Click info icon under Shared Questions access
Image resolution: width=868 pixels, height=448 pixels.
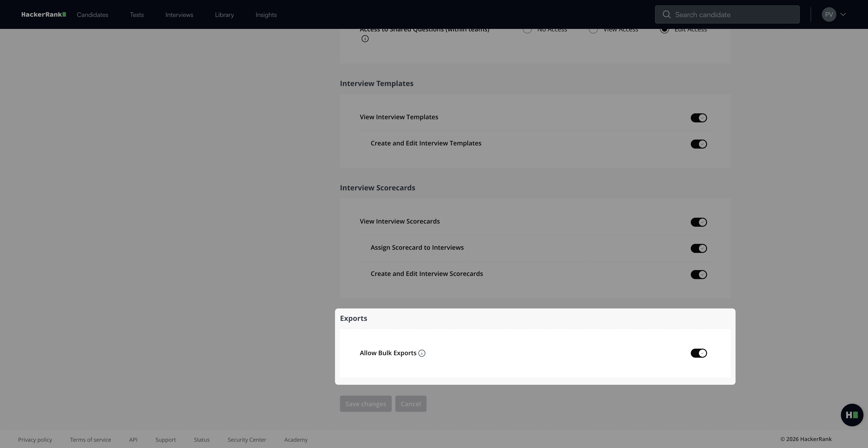(x=365, y=39)
